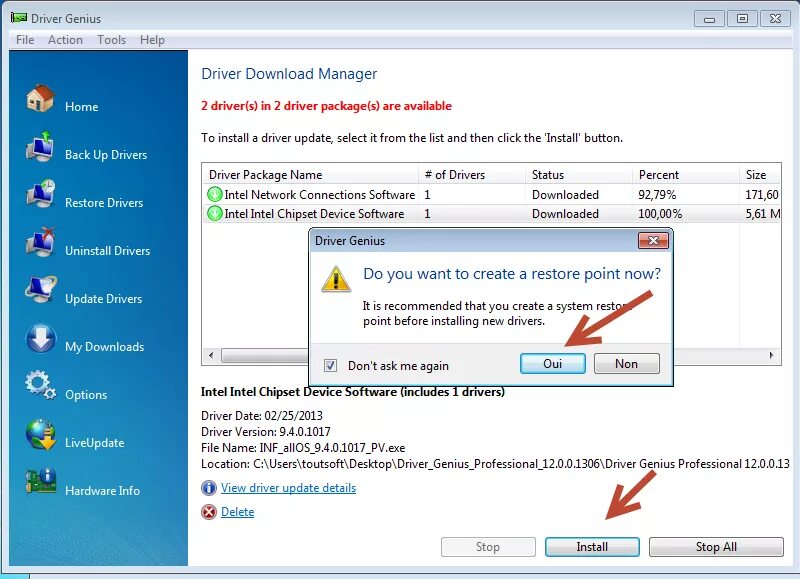
Task: Sort by Status column header
Action: (x=579, y=174)
